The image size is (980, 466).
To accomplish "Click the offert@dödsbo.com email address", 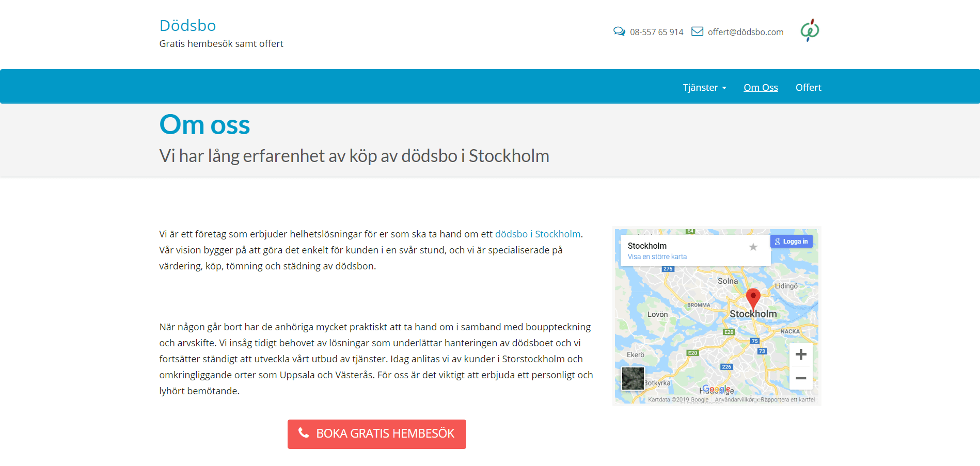I will (745, 32).
